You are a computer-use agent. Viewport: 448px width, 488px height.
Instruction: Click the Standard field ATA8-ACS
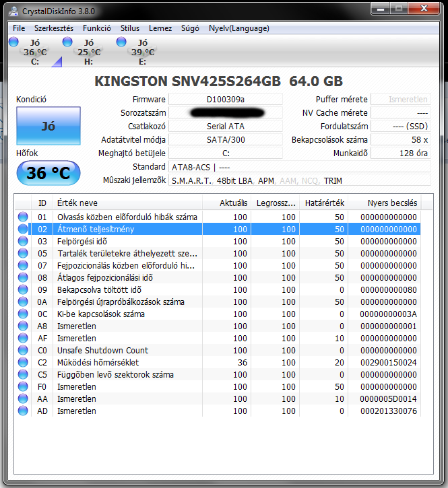300,167
